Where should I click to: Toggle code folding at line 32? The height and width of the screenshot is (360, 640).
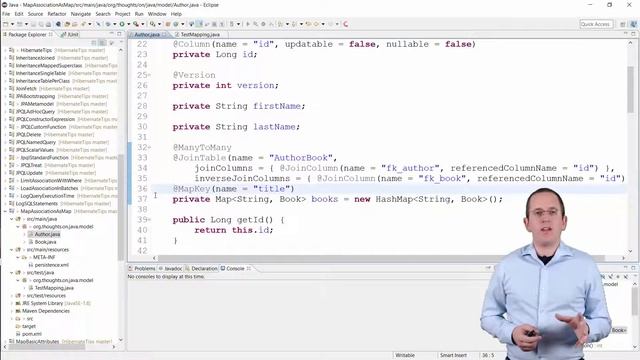click(149, 147)
